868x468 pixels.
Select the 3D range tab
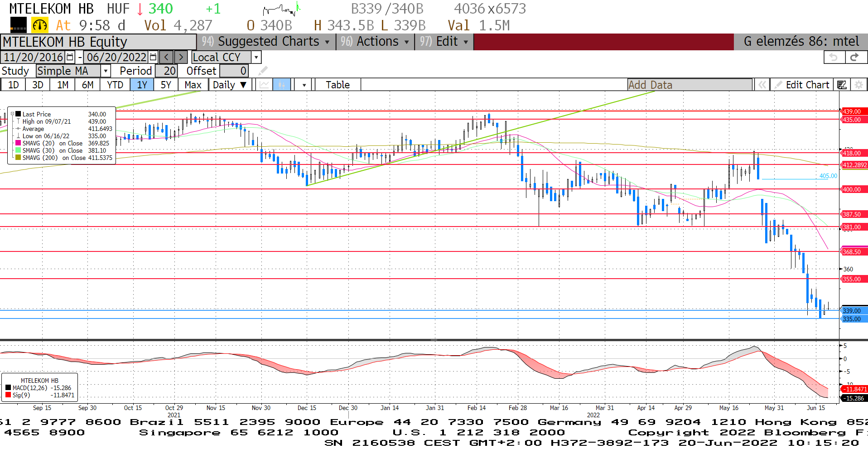(x=38, y=85)
